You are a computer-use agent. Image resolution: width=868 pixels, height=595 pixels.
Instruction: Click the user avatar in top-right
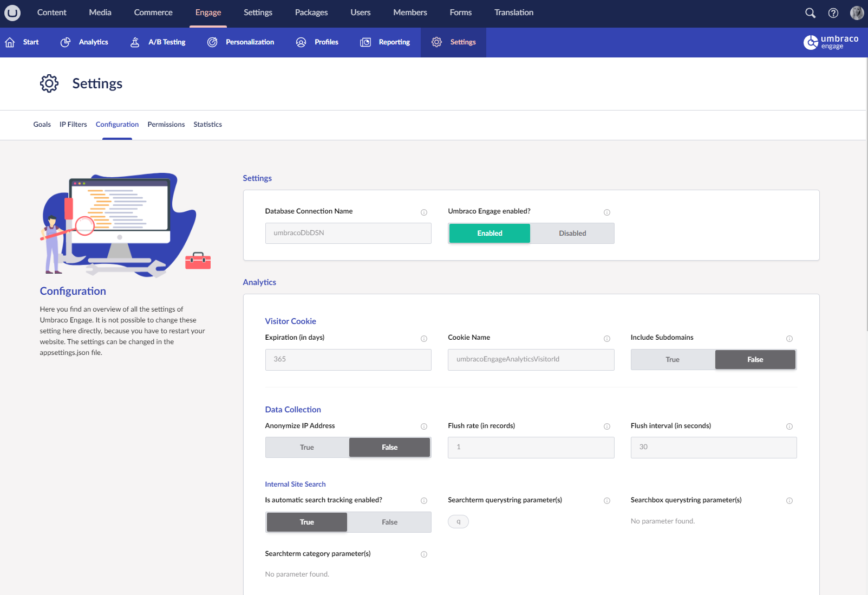pos(856,12)
